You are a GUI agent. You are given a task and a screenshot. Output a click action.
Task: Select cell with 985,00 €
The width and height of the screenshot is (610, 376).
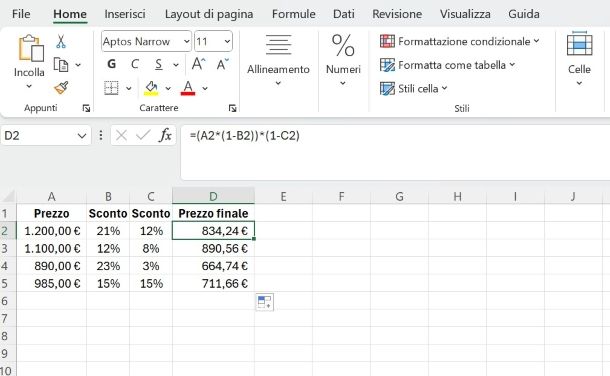(51, 283)
